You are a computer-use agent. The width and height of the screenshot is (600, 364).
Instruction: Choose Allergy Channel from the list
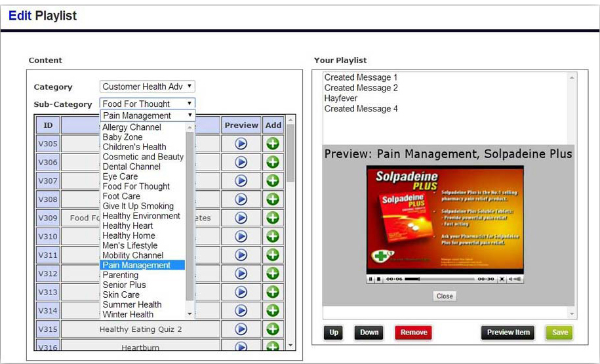click(x=143, y=127)
